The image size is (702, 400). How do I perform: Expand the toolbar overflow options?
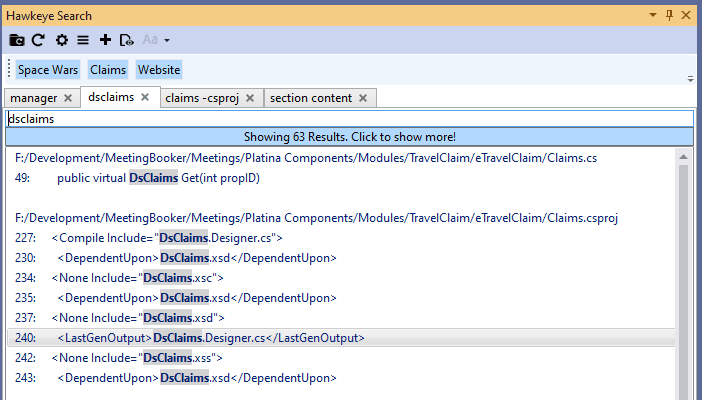(x=691, y=78)
